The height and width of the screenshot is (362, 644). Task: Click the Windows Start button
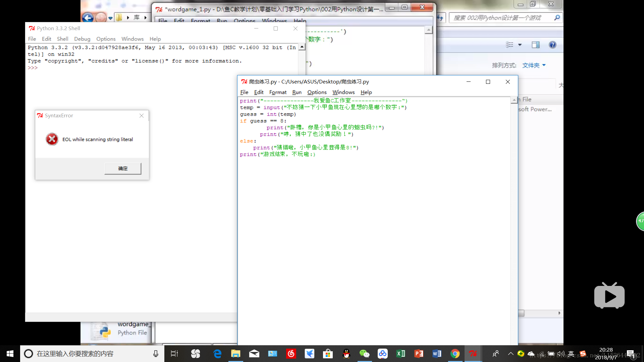10,354
